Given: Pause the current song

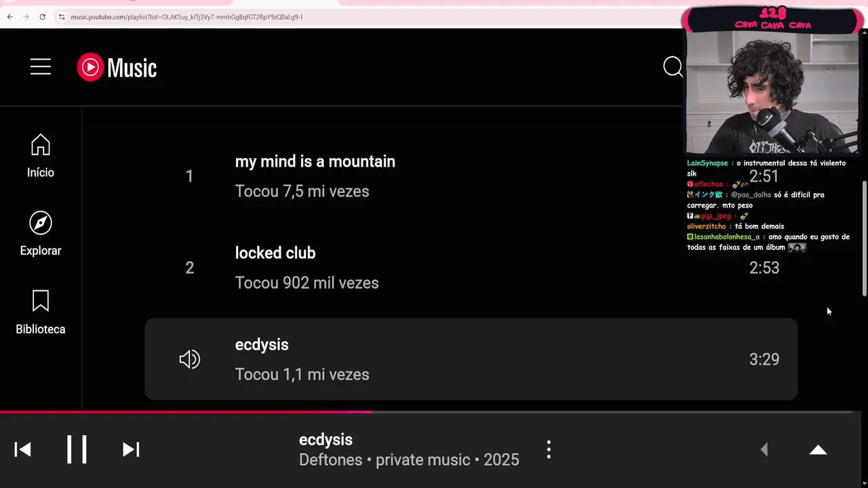Looking at the screenshot, I should pos(77,449).
